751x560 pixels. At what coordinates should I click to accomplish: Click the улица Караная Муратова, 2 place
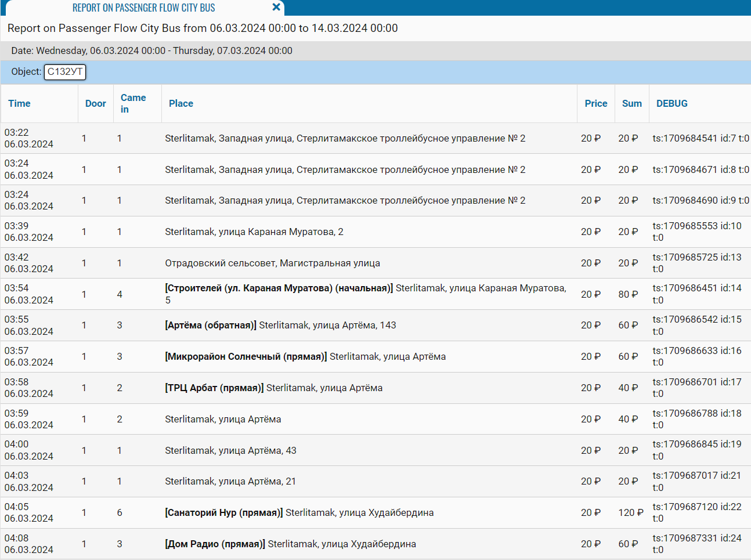pos(254,232)
